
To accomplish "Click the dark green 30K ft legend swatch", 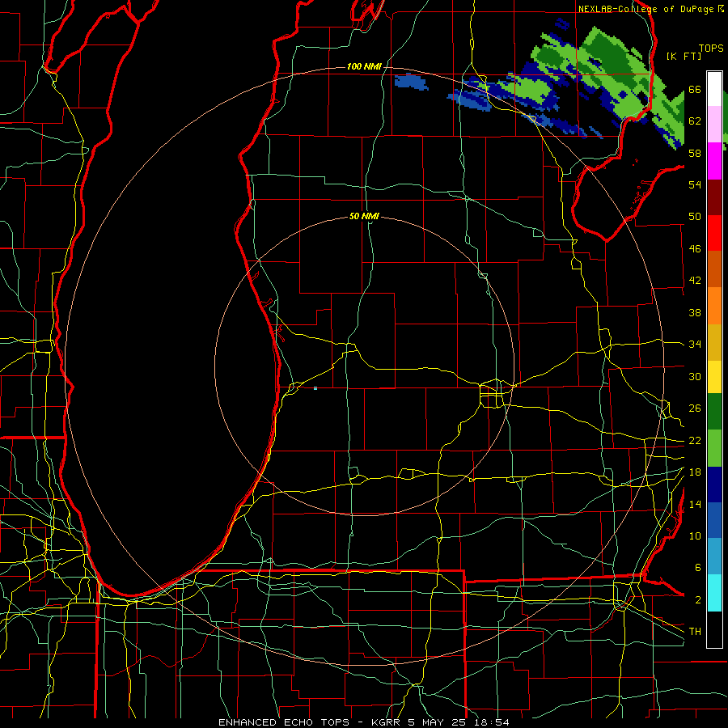I will click(714, 412).
